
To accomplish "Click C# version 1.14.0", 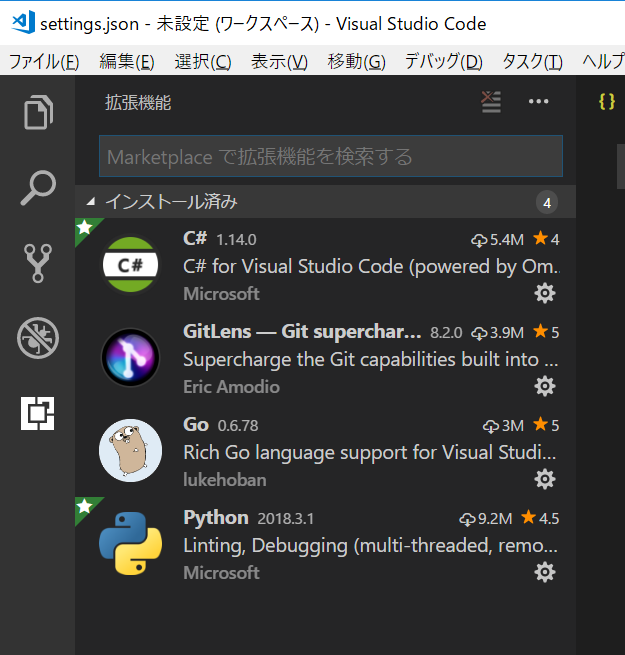I will pos(236,240).
